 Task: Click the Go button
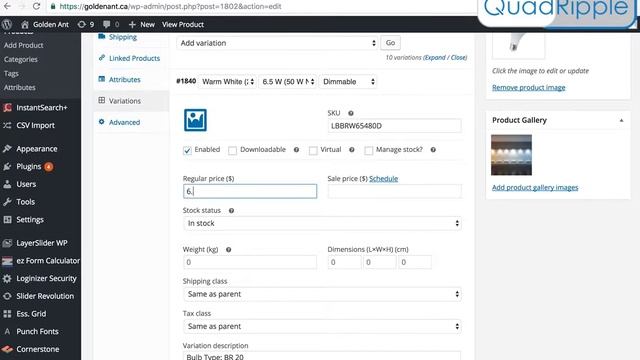point(390,43)
